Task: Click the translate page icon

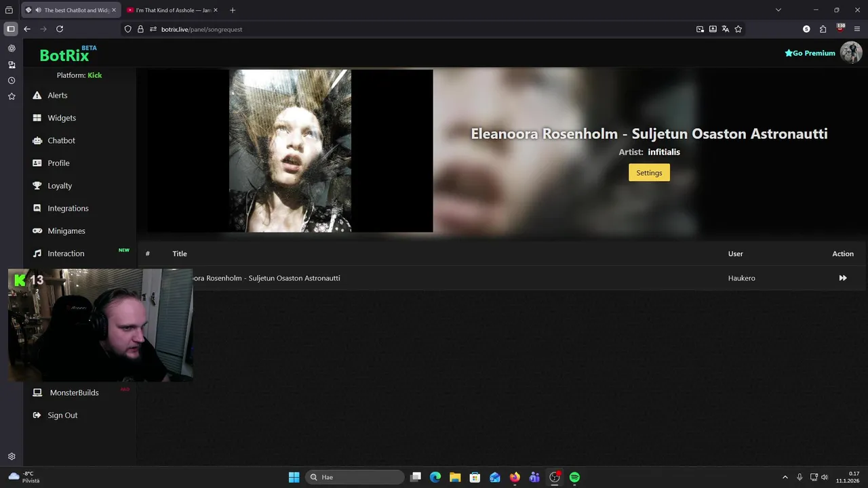Action: click(726, 29)
